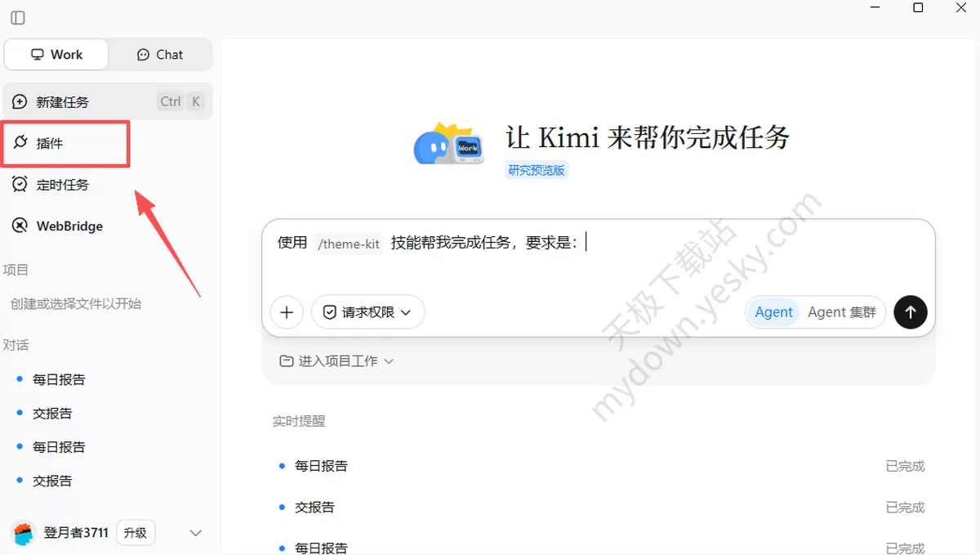Select the first 每日报告 conversation in sidebar
Image resolution: width=980 pixels, height=555 pixels.
click(x=59, y=379)
